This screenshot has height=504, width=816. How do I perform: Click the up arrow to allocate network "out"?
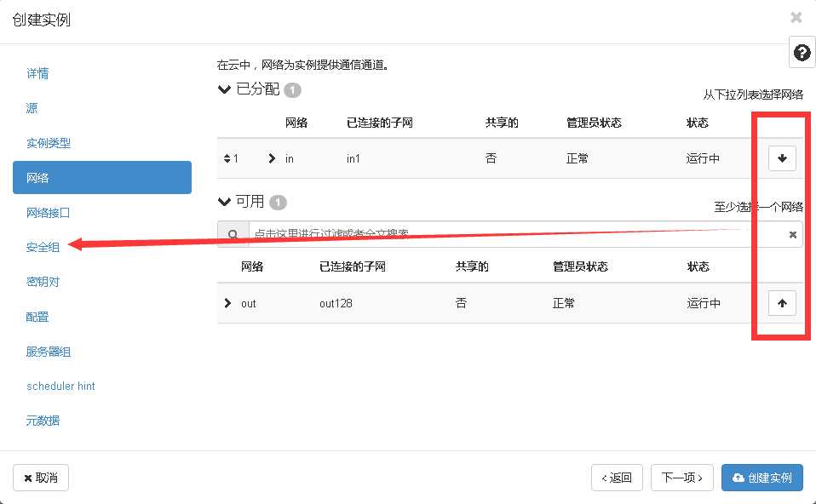point(781,302)
